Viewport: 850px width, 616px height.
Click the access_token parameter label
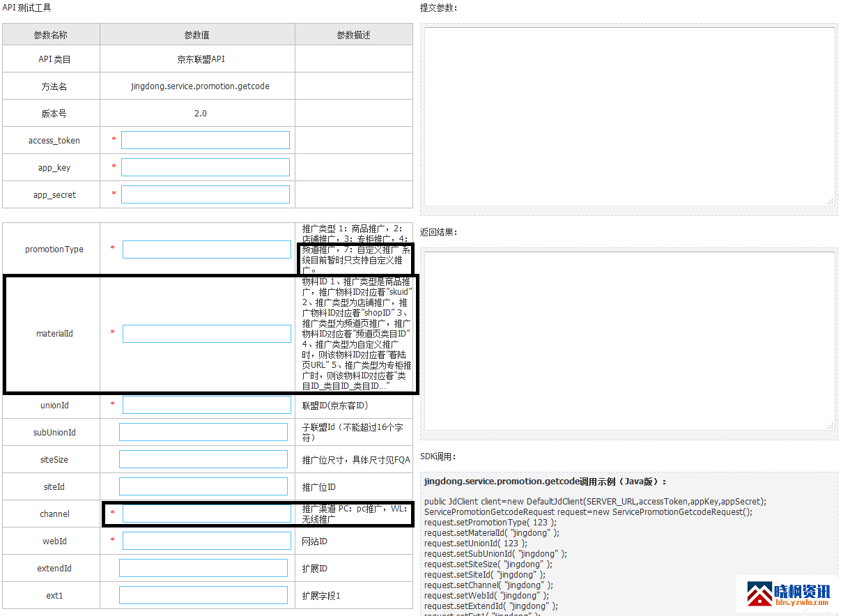(54, 141)
